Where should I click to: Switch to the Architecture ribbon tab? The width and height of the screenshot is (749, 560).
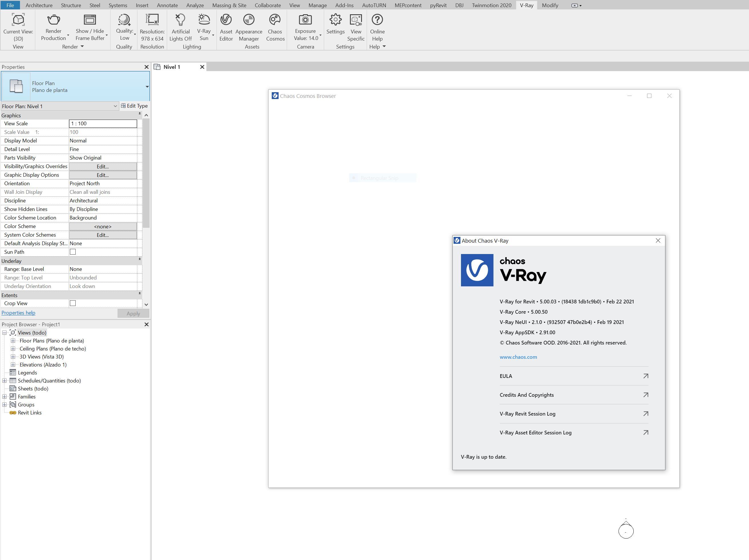tap(39, 5)
